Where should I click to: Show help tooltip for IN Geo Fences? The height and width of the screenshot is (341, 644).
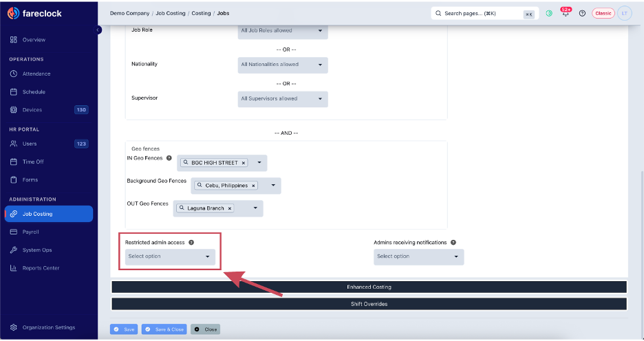tap(169, 158)
